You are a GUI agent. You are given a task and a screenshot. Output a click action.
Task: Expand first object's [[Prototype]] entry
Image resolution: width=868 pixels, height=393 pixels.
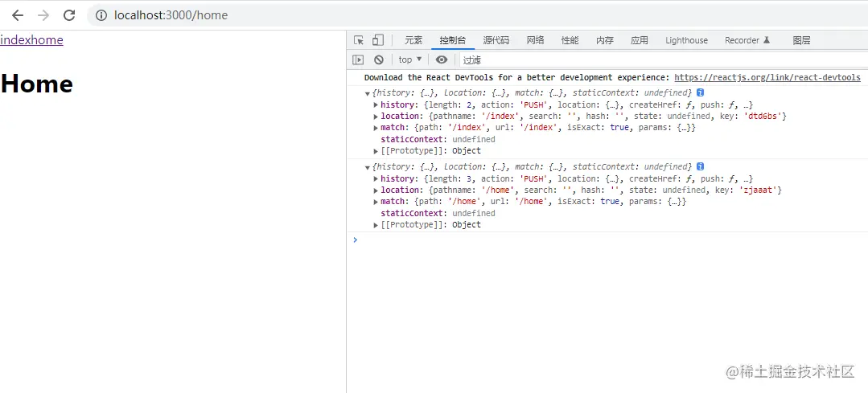pos(376,151)
